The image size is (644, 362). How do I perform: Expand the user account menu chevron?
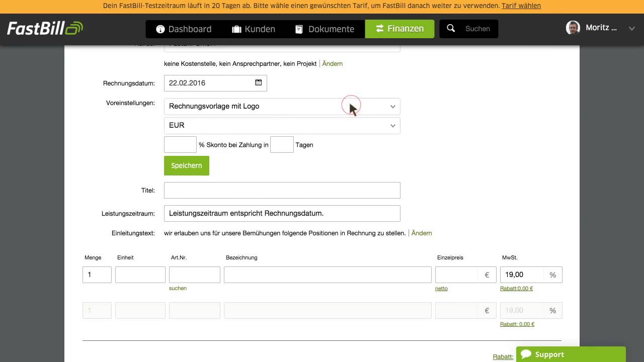(x=632, y=29)
